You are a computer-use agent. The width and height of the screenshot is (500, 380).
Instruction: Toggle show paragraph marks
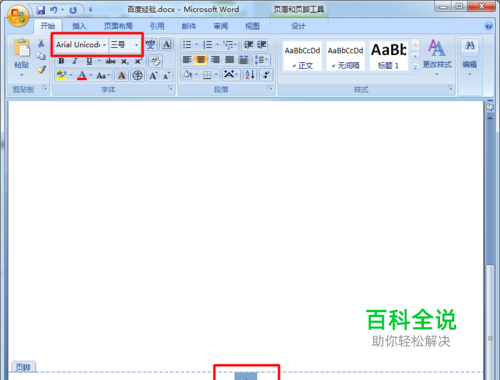click(266, 75)
